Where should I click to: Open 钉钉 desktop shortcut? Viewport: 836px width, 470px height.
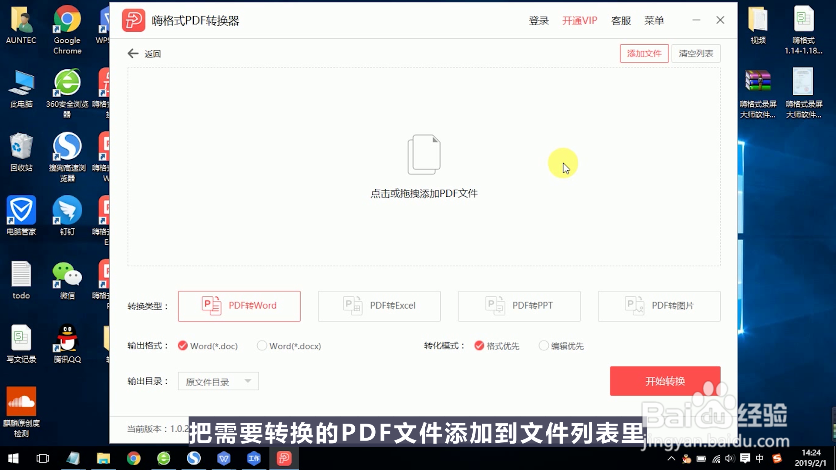coord(67,216)
